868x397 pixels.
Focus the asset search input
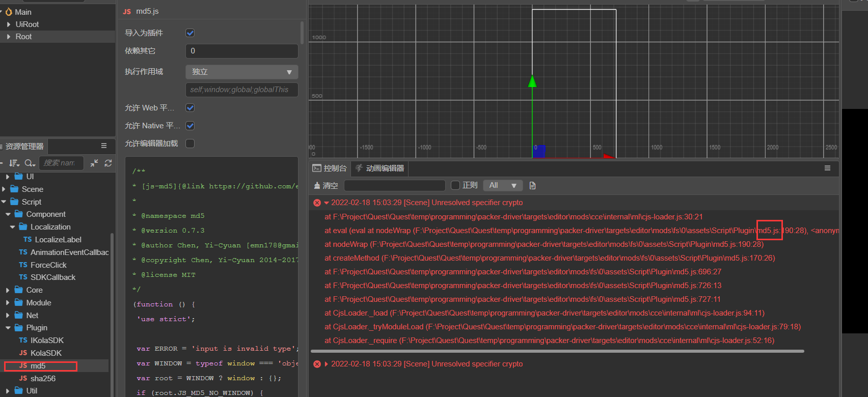(61, 163)
